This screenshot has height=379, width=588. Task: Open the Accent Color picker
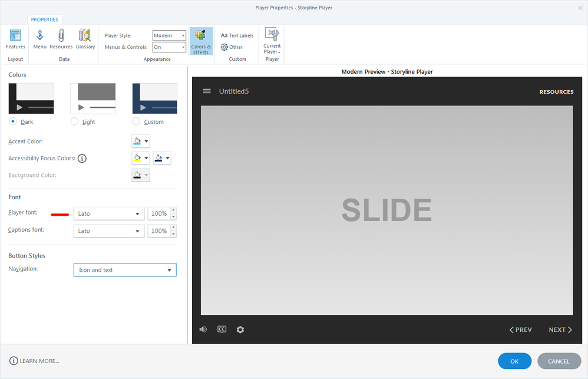pos(140,141)
